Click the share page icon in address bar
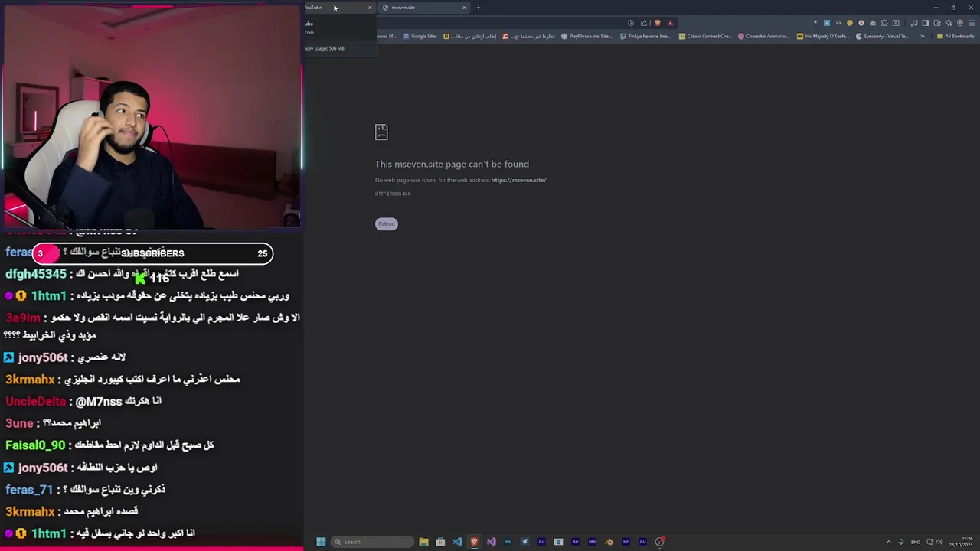 coord(644,23)
